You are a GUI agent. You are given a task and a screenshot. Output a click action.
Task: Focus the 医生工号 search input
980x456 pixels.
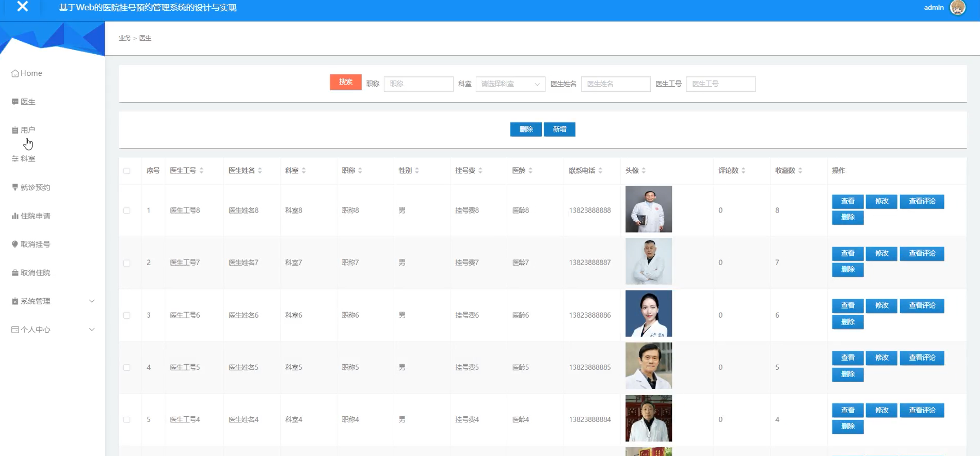tap(721, 84)
